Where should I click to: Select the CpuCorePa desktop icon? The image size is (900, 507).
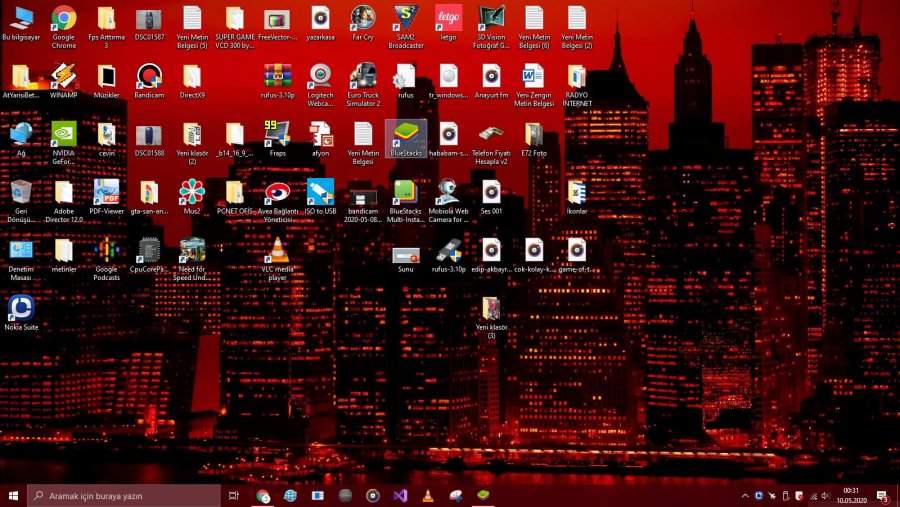click(149, 255)
